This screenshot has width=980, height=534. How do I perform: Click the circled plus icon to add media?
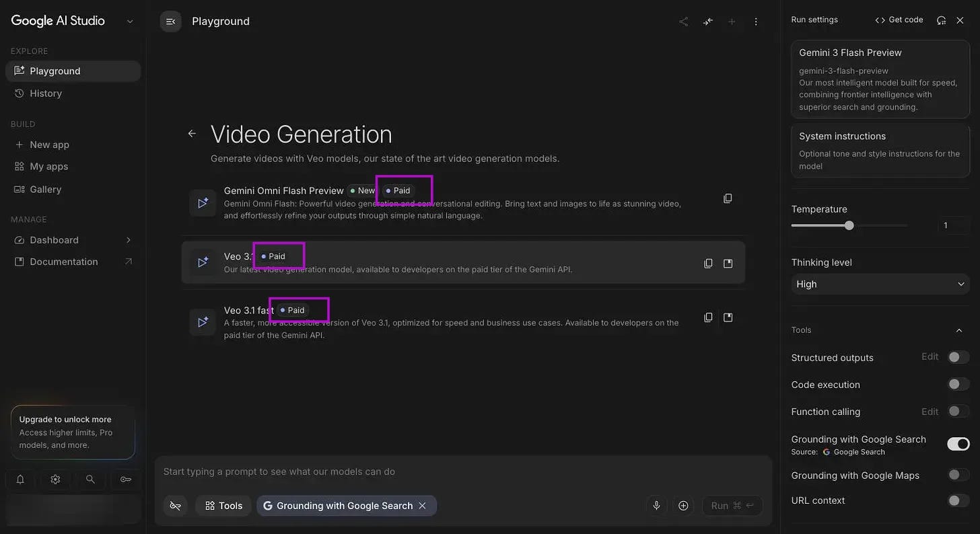683,506
